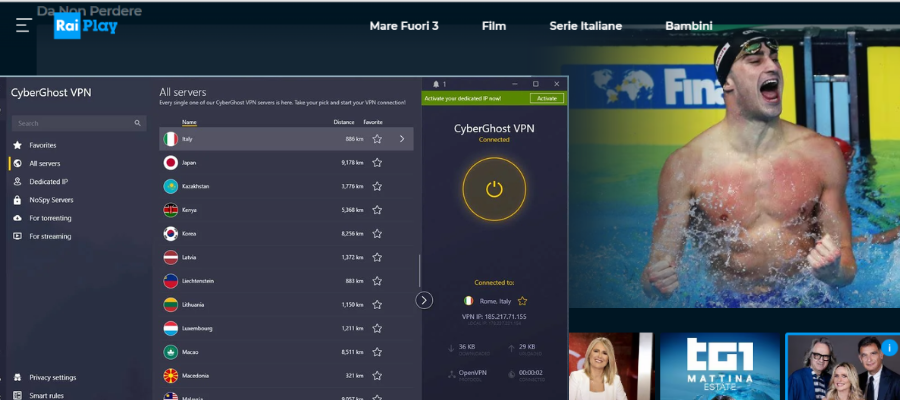Screen dimensions: 900x400
Task: Open the TG1 Mattina Estate thumbnail
Action: (x=720, y=366)
